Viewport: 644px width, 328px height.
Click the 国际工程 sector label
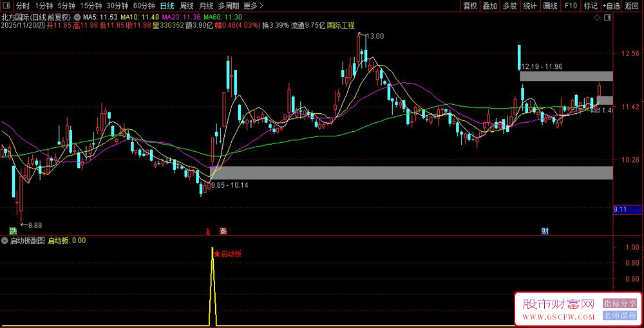[x=341, y=26]
